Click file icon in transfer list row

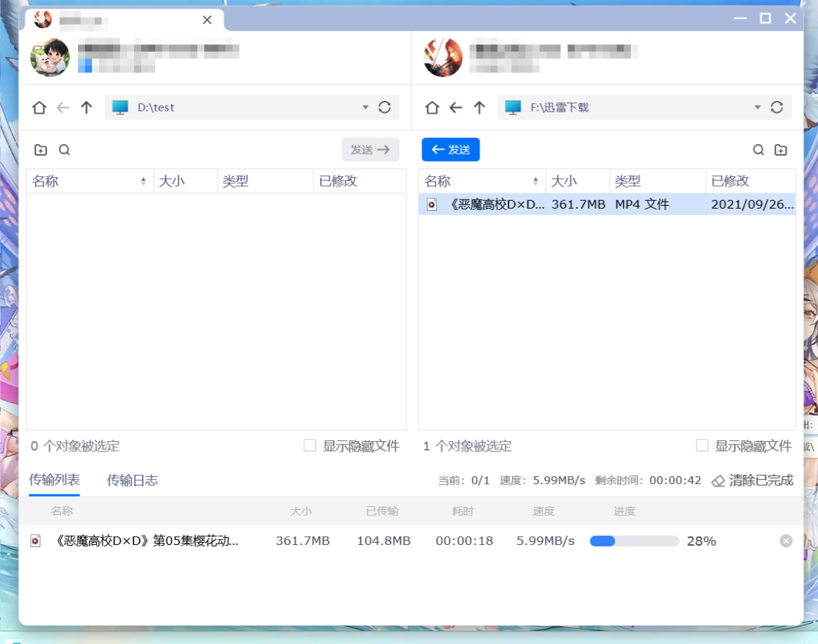tap(35, 541)
